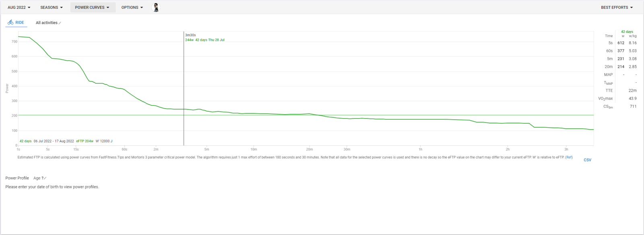Image resolution: width=644 pixels, height=235 pixels.
Task: Click the 3m30s cursor marker label
Action: coord(190,35)
